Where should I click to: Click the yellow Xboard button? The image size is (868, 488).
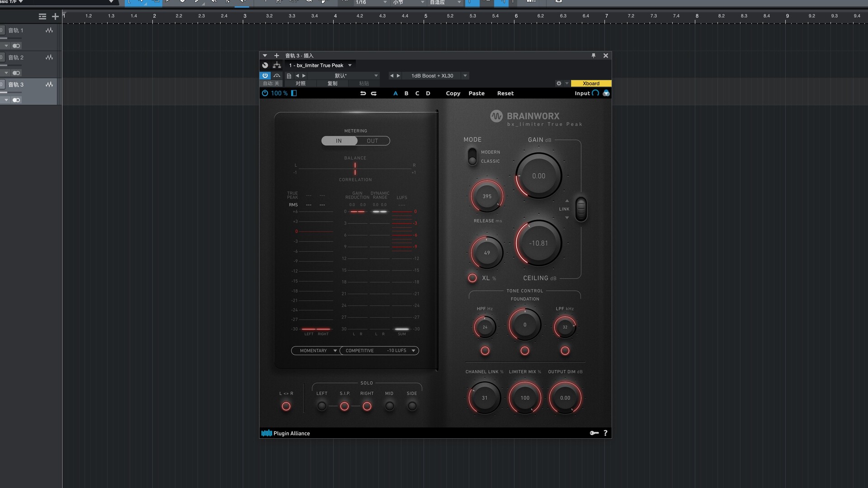pyautogui.click(x=591, y=84)
